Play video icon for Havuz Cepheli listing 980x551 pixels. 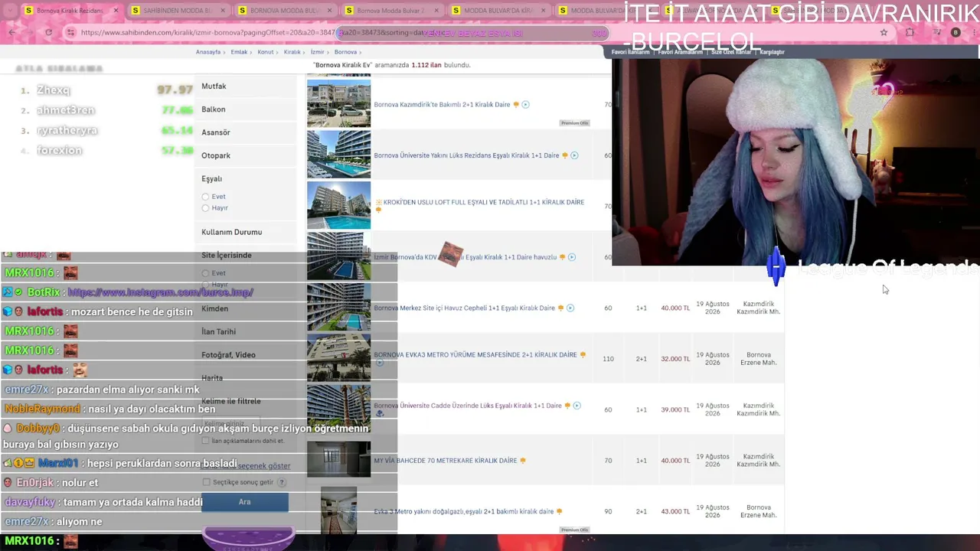[570, 308]
